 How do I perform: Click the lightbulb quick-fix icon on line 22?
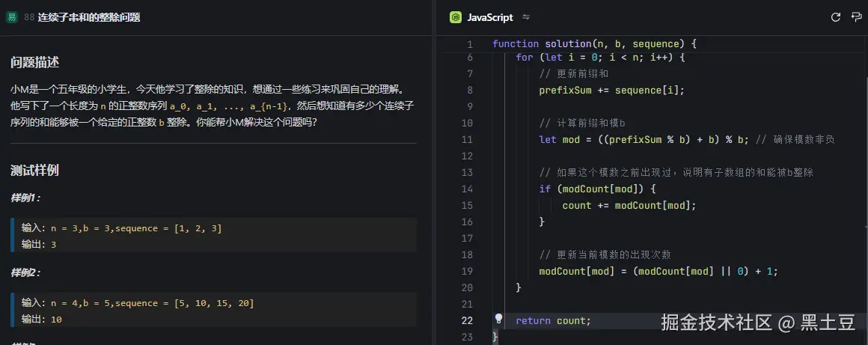(x=498, y=318)
